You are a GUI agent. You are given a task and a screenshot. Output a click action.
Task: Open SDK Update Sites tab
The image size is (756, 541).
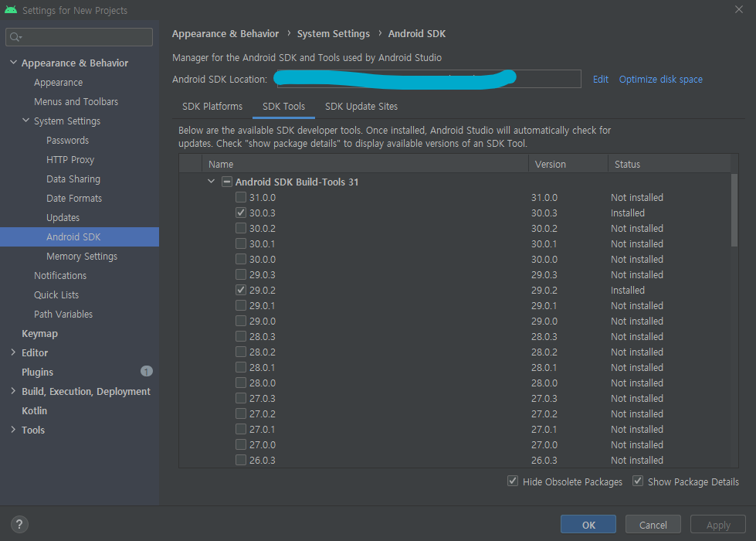(361, 106)
